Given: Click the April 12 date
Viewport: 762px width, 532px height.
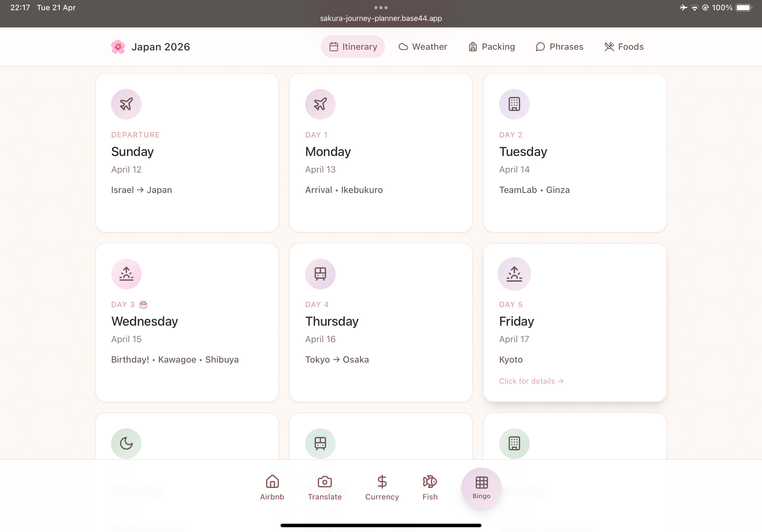Looking at the screenshot, I should pyautogui.click(x=126, y=169).
